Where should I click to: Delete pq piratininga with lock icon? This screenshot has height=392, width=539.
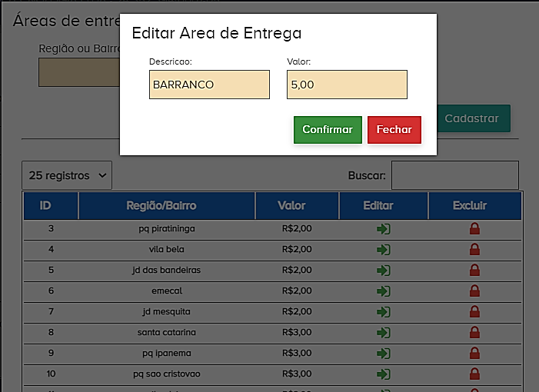474,229
